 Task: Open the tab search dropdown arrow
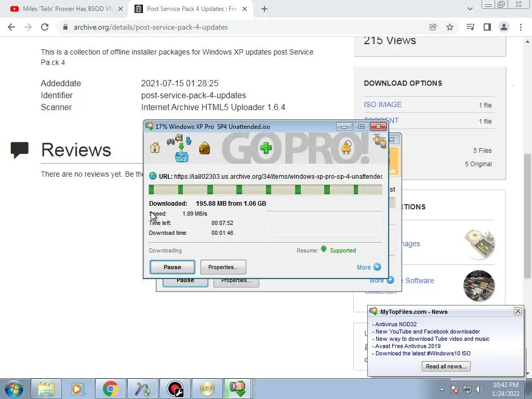coord(470,9)
